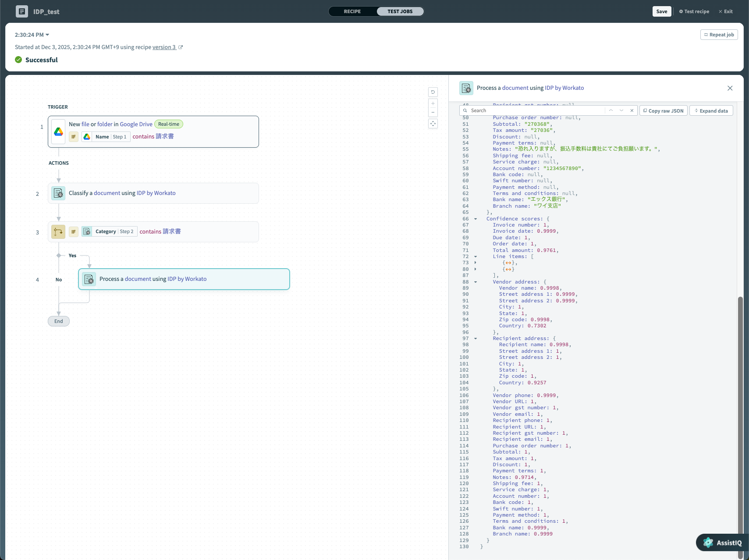The image size is (749, 560).
Task: Click the green Successful status check icon
Action: tap(18, 60)
